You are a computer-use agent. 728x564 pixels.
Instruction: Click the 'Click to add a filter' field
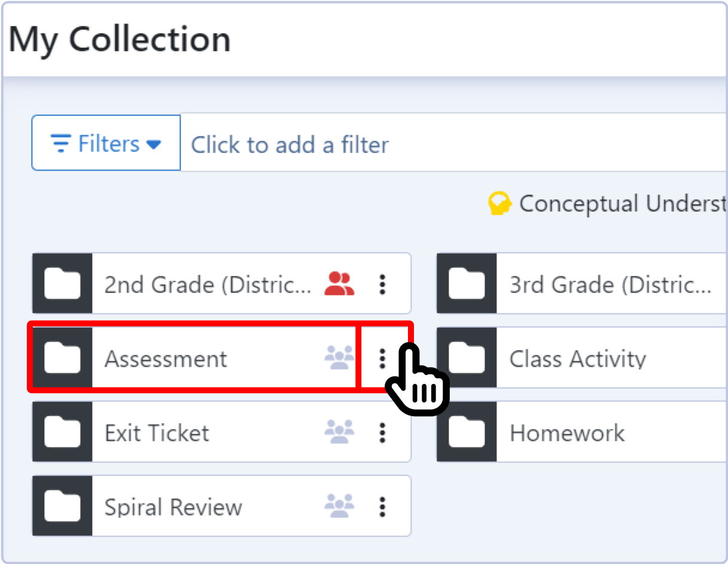point(453,144)
